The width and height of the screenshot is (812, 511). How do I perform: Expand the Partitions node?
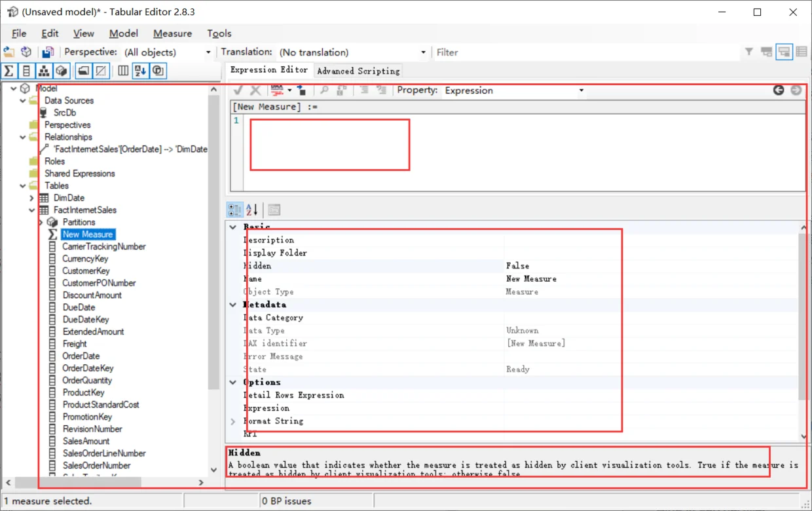(x=41, y=223)
